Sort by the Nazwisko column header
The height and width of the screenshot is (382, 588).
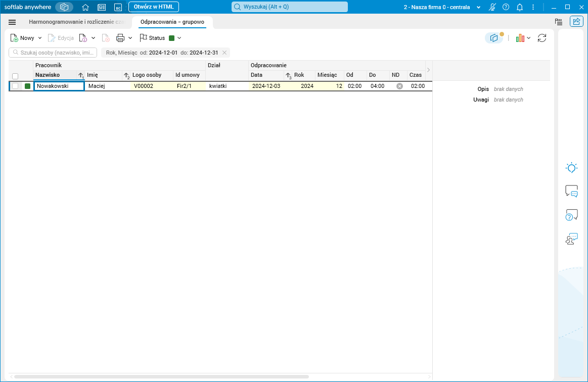click(x=59, y=75)
